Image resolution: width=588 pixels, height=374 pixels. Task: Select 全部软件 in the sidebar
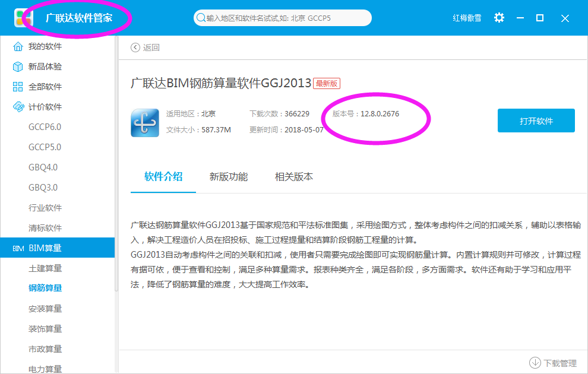(x=45, y=87)
